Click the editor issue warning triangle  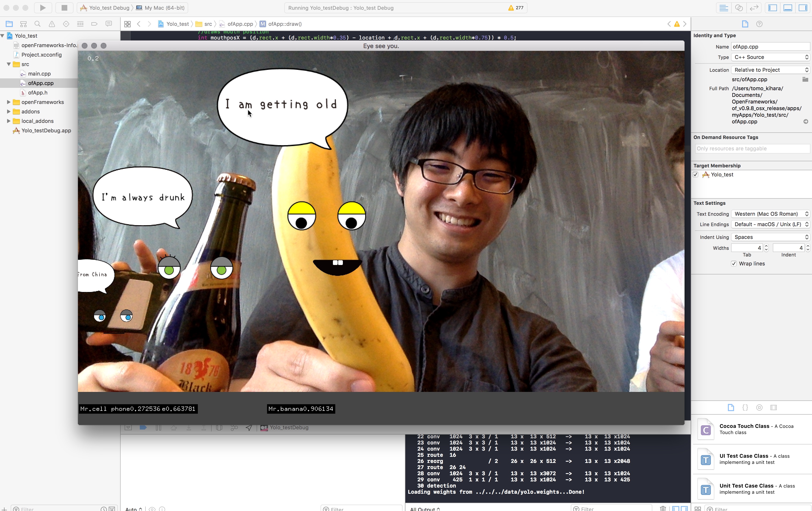[x=677, y=24]
